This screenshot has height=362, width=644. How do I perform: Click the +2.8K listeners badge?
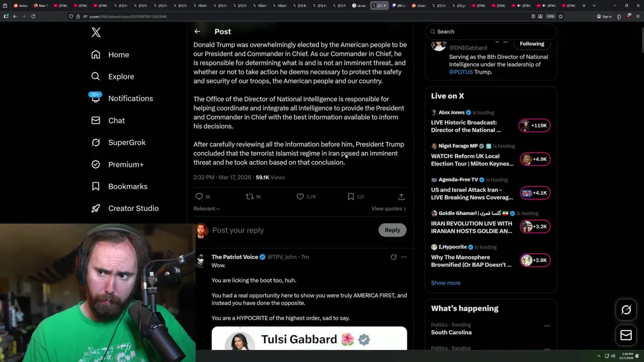[x=535, y=260]
